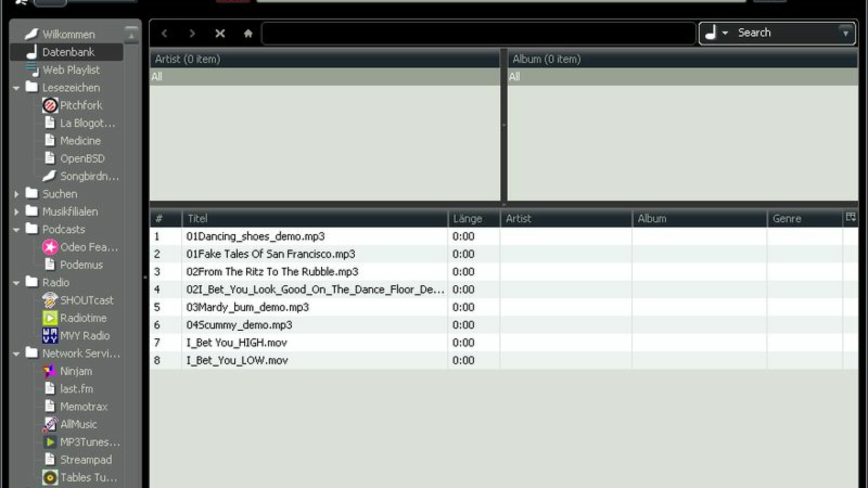Screen dimensions: 868x488
Task: Open the Pitchfork bookmark
Action: coord(80,105)
